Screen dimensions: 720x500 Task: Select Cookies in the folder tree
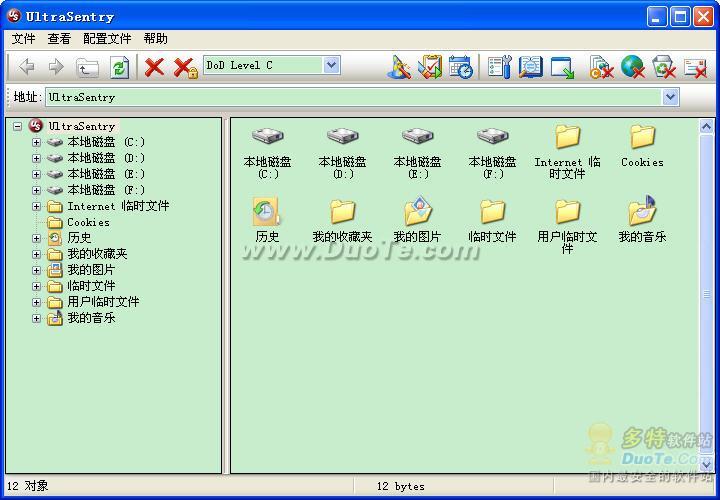pyautogui.click(x=88, y=222)
